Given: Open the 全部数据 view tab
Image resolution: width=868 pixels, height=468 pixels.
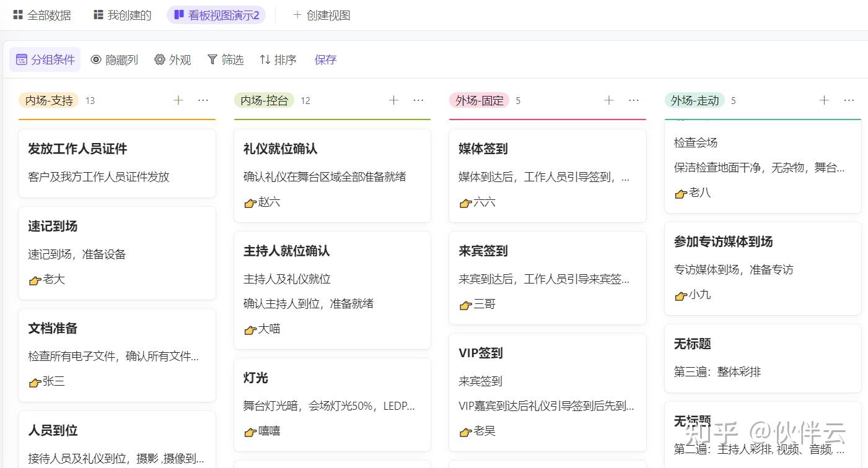Looking at the screenshot, I should pos(42,15).
